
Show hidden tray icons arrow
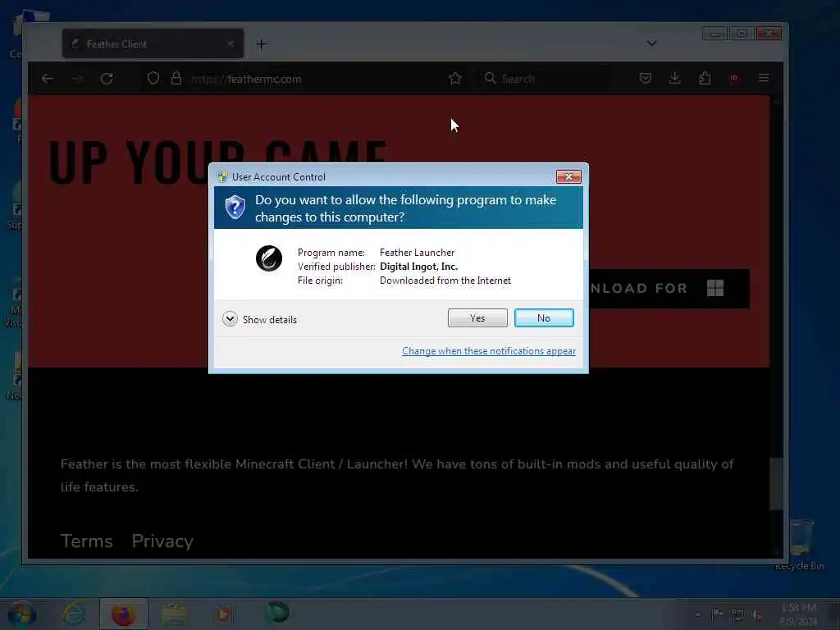[x=697, y=614]
